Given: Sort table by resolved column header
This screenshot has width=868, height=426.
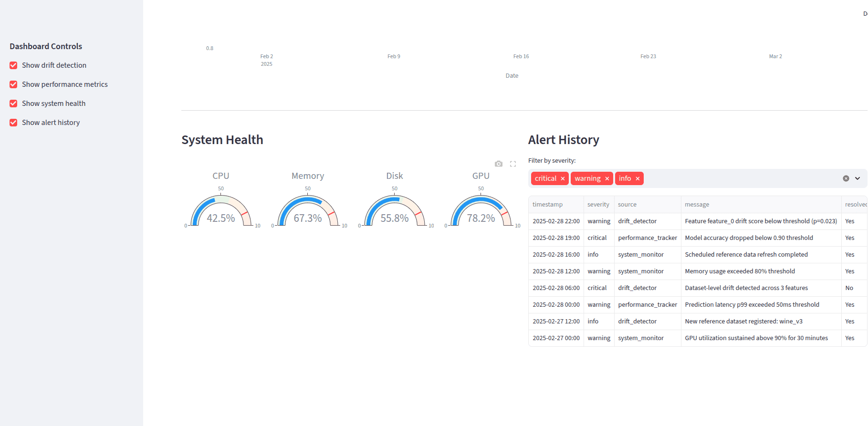Looking at the screenshot, I should (855, 204).
